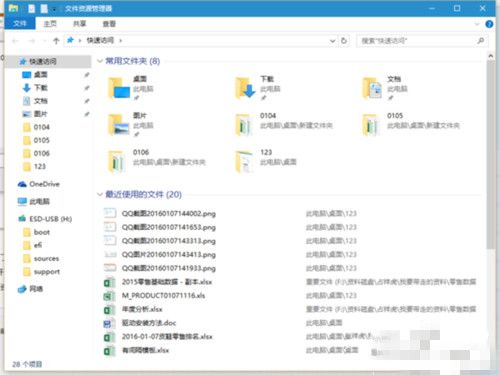Switch to the 共享 ribbon tab

click(79, 24)
